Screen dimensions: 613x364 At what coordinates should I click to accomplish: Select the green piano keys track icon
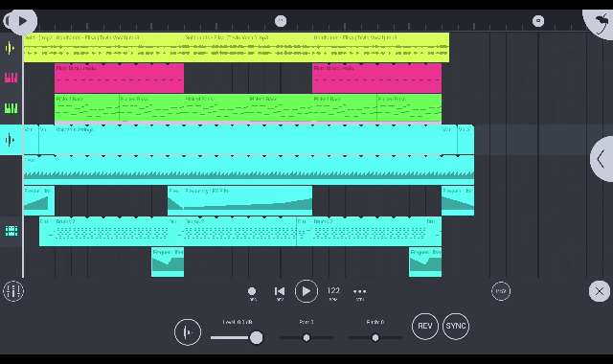(x=11, y=108)
